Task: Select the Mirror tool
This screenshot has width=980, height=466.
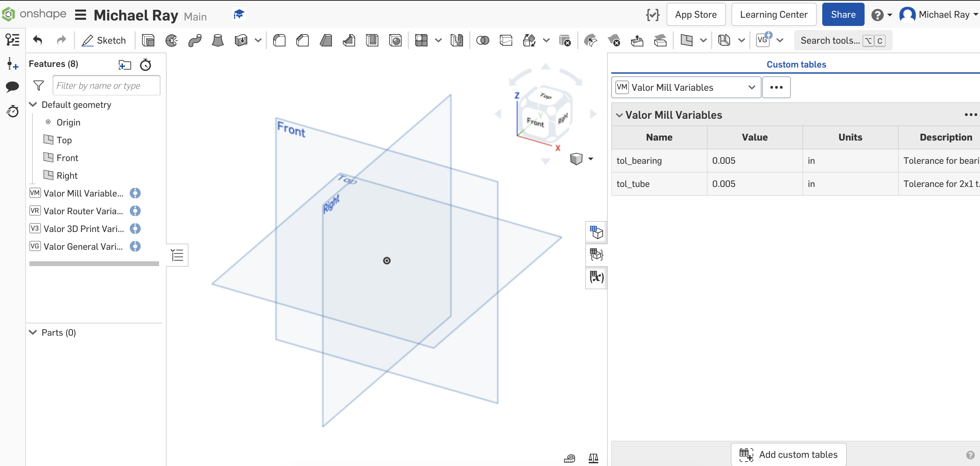Action: coord(457,40)
